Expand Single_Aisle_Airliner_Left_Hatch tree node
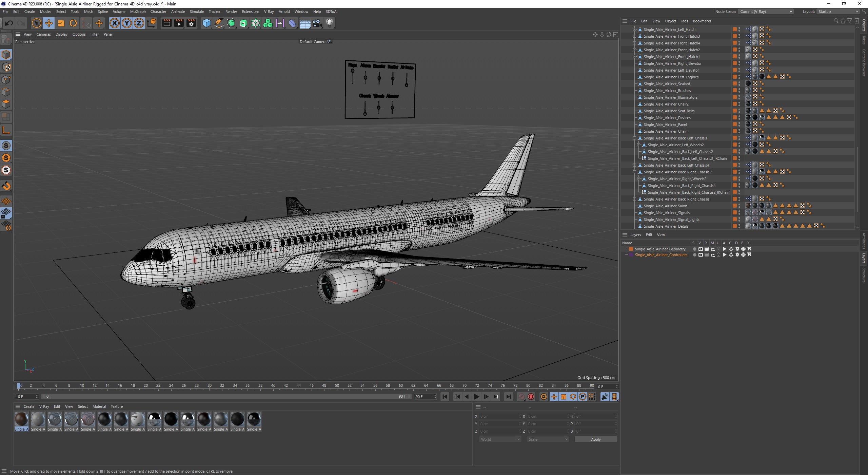Image resolution: width=868 pixels, height=475 pixels. tap(634, 30)
